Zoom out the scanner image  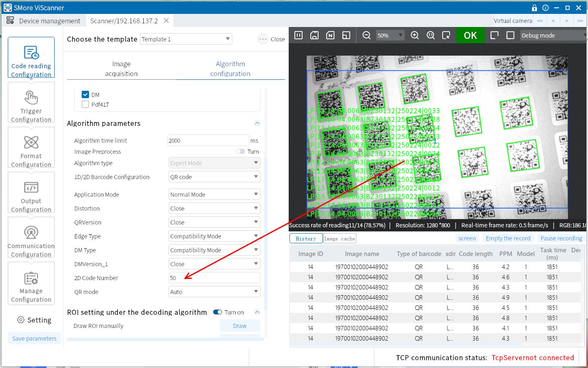pyautogui.click(x=366, y=36)
